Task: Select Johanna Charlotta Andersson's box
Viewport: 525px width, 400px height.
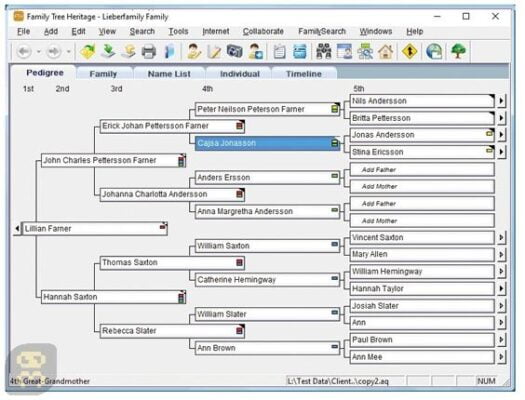Action: (172, 194)
